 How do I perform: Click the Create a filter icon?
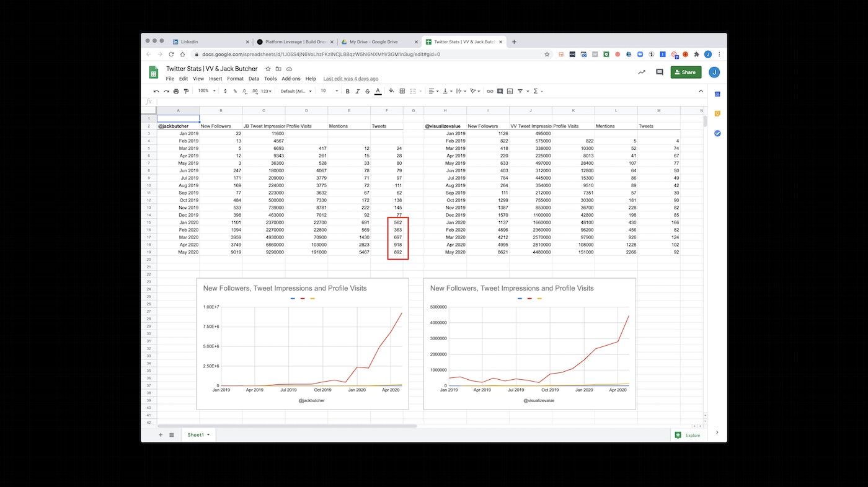coord(521,91)
